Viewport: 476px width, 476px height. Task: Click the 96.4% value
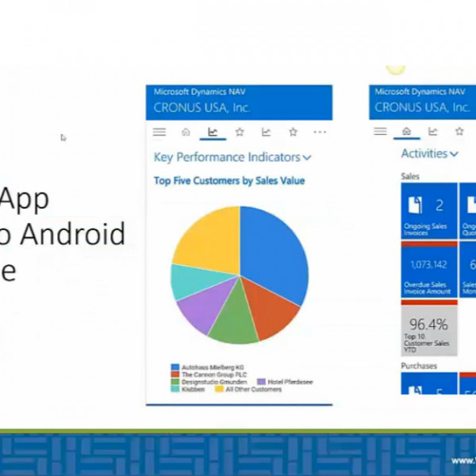point(428,324)
